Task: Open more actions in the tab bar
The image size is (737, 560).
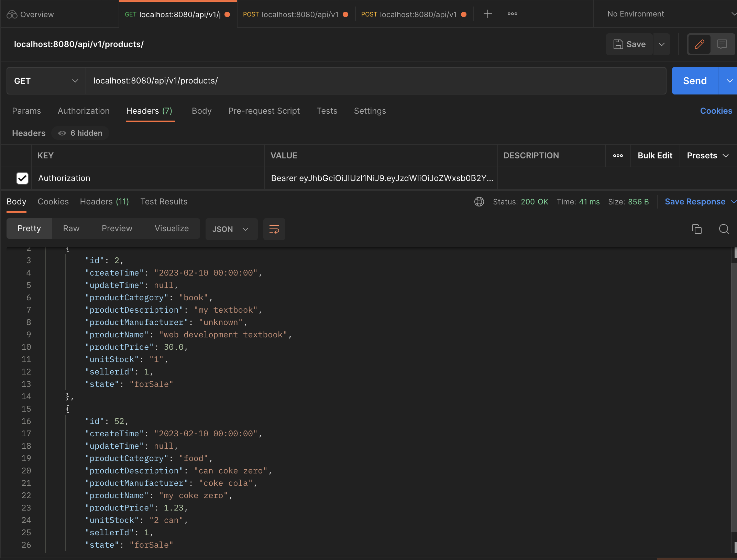Action: coord(512,14)
